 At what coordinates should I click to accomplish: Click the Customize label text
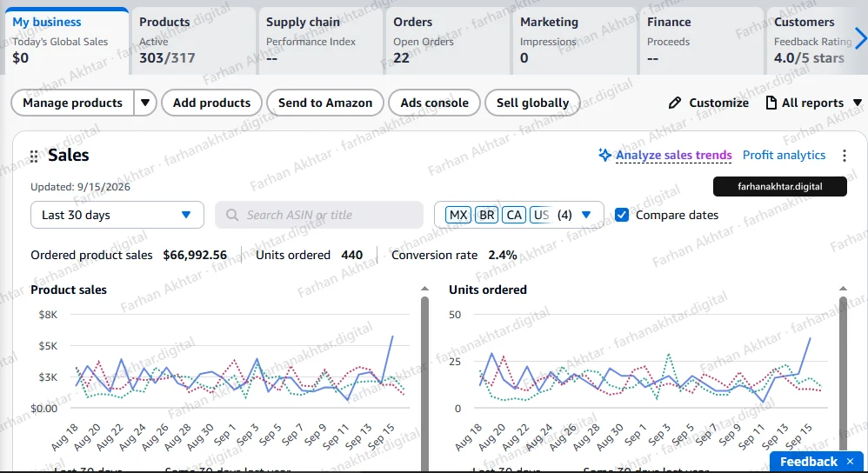(718, 103)
